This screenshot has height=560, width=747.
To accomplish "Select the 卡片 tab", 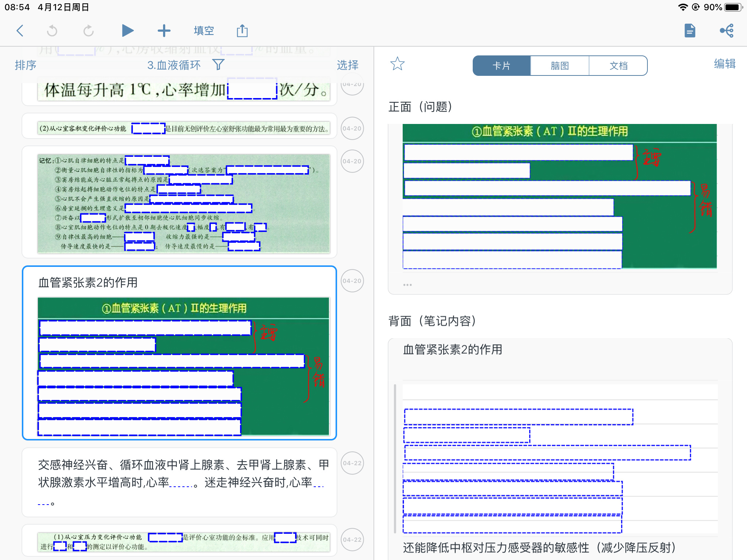I will coord(502,66).
